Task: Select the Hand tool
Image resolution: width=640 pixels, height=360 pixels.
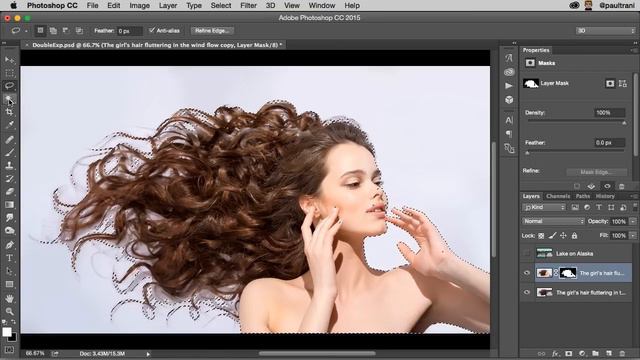Action: point(9,298)
